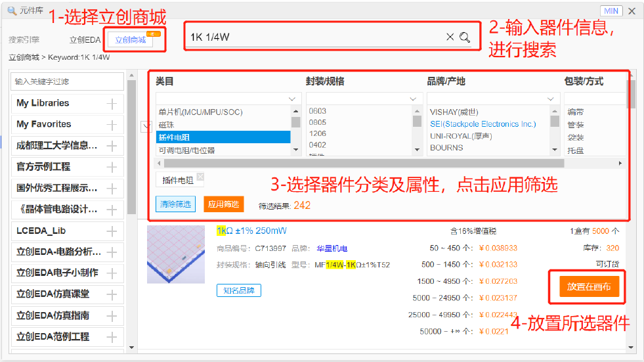Click filter panel horizontal scrollbar left arrow
Viewport: 644px width, 362px height.
[160, 164]
